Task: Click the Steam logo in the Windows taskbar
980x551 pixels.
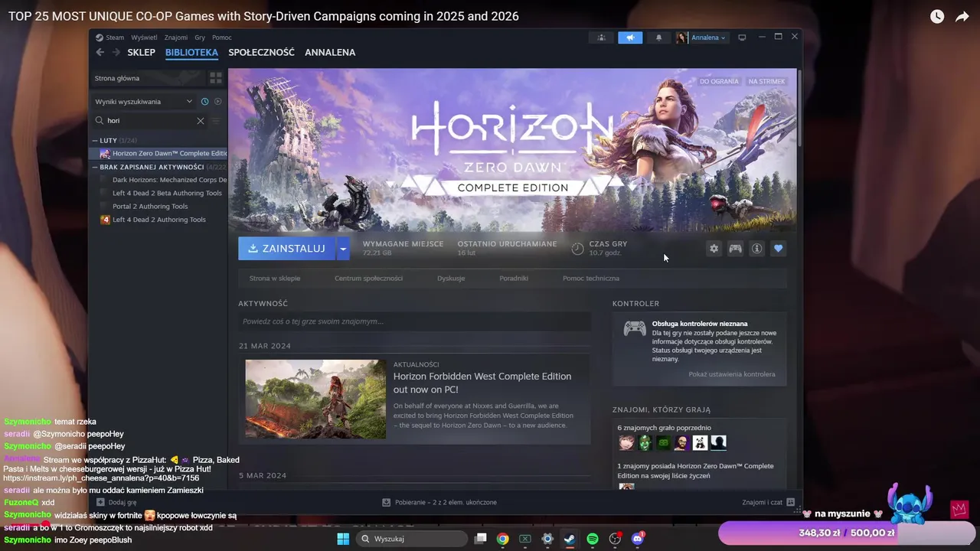Action: point(570,539)
